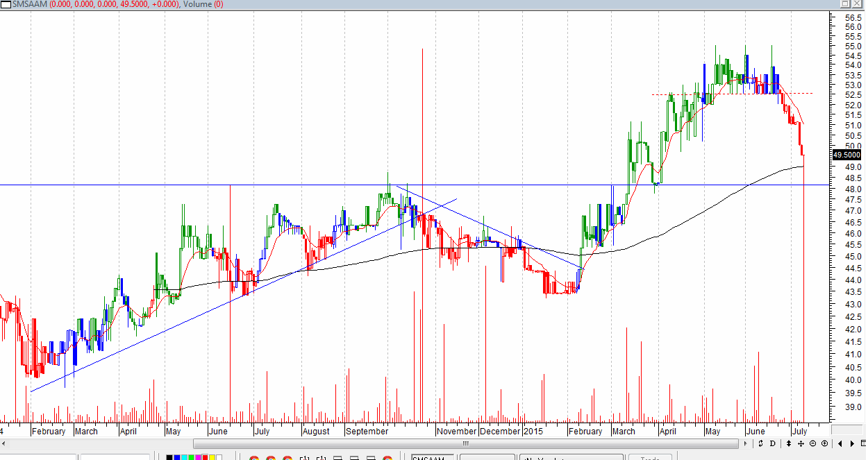Pick the yellow color swatch
This screenshot has height=460, width=868.
click(x=212, y=457)
